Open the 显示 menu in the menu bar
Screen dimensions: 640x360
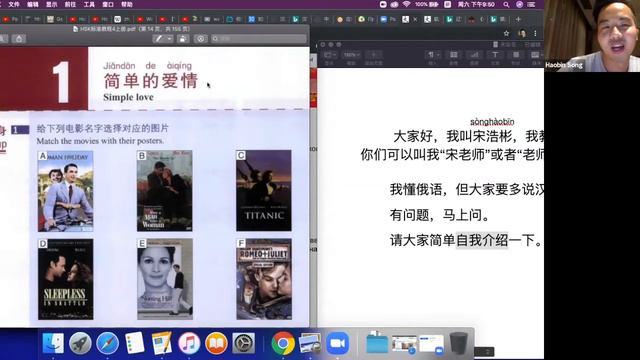pos(51,4)
